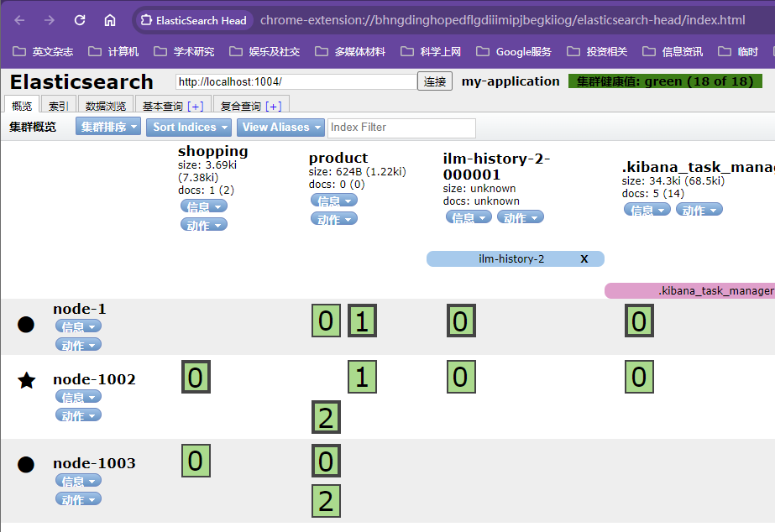775x532 pixels.
Task: Switch to the 索引 tab
Action: pyautogui.click(x=58, y=106)
